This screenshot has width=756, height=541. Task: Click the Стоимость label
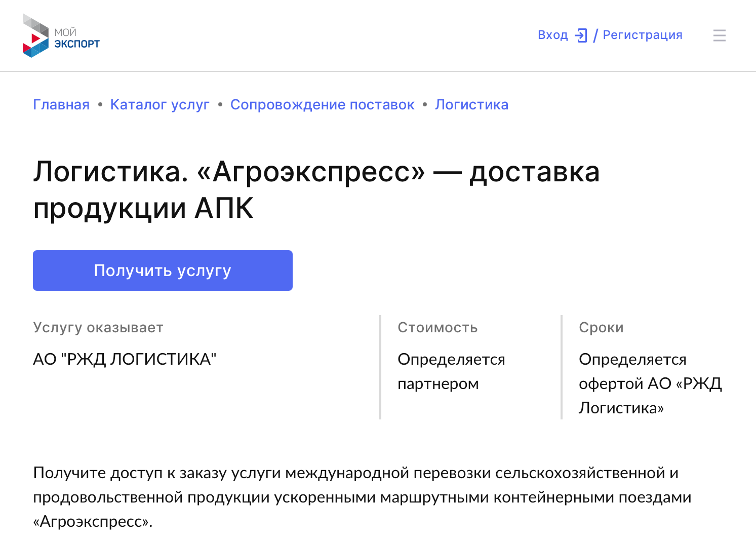[437, 328]
